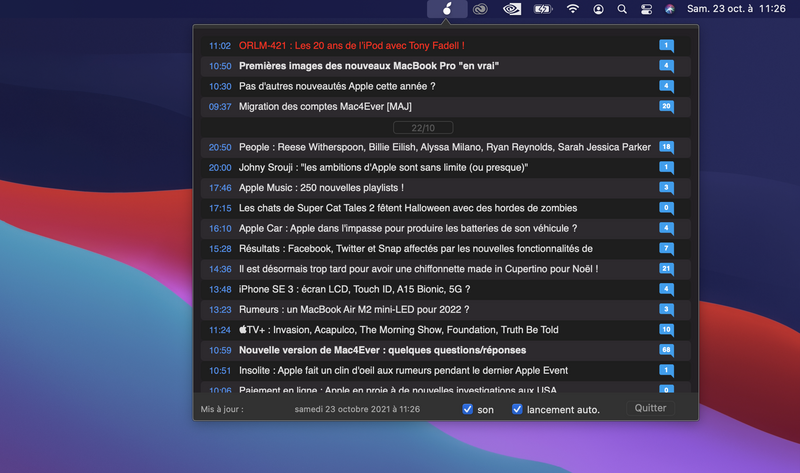Select the 22/10 date separator
This screenshot has height=473, width=800.
tap(423, 128)
